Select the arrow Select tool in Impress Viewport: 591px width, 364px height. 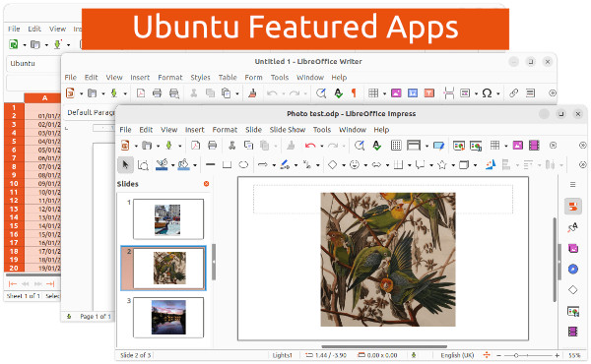pyautogui.click(x=125, y=165)
